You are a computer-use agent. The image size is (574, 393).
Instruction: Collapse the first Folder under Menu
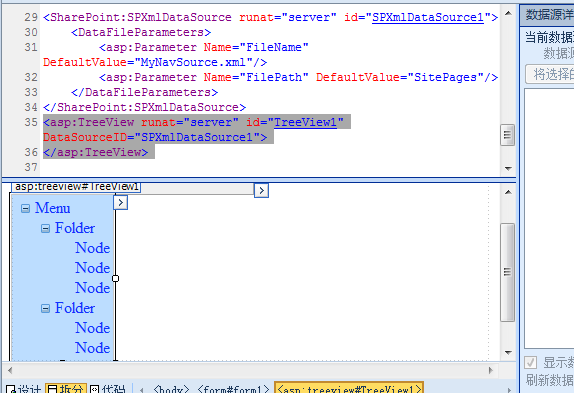(x=45, y=229)
